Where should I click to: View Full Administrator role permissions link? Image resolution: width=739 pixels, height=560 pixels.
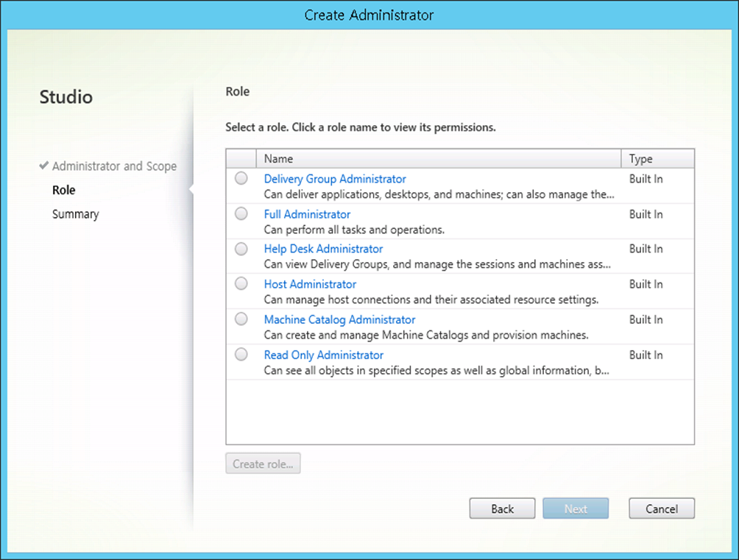tap(307, 214)
